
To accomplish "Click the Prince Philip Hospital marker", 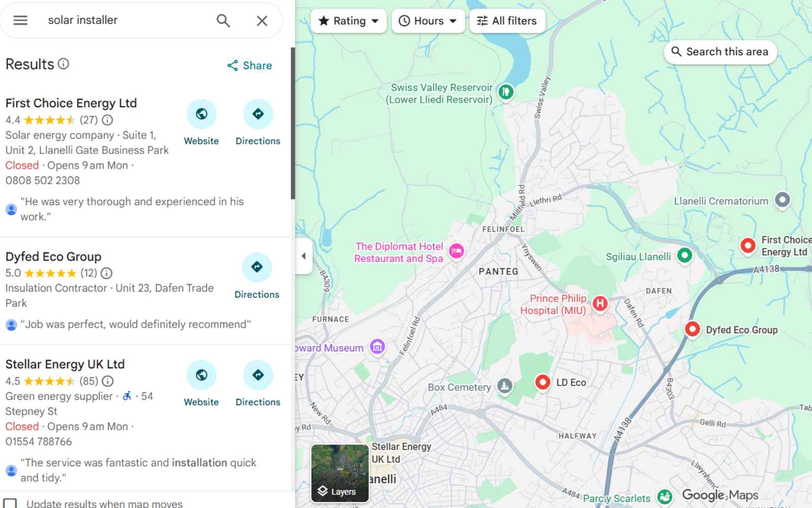I will [599, 303].
